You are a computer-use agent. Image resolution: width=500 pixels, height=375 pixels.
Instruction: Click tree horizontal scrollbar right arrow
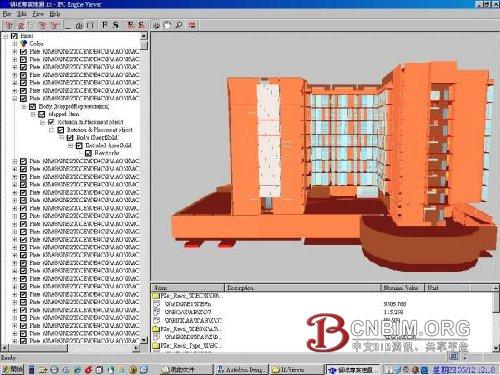point(136,348)
